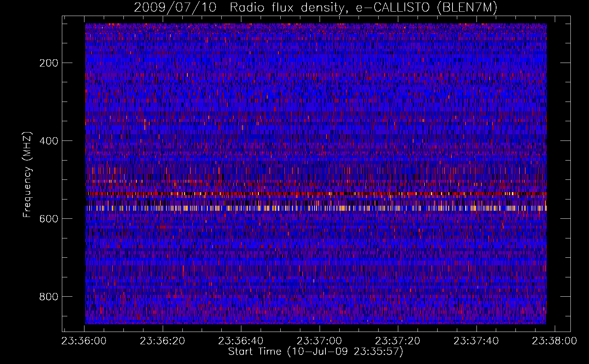Click the plot title naming e-CALLISTO (BLEN7M)
The height and width of the screenshot is (364, 589).
point(316,8)
